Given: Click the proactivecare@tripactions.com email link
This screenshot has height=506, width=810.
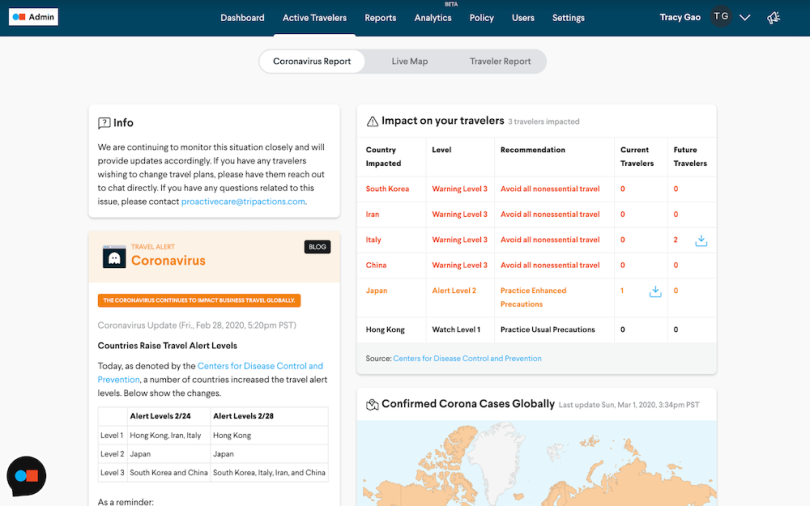Looking at the screenshot, I should pos(243,201).
